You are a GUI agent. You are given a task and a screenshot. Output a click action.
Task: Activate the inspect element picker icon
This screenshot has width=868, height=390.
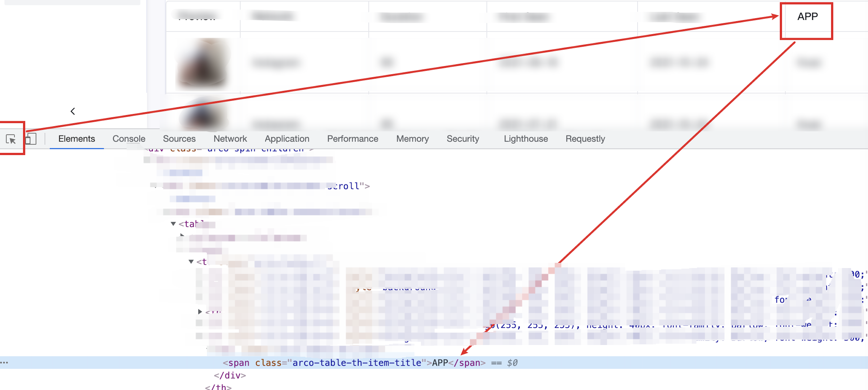(11, 139)
